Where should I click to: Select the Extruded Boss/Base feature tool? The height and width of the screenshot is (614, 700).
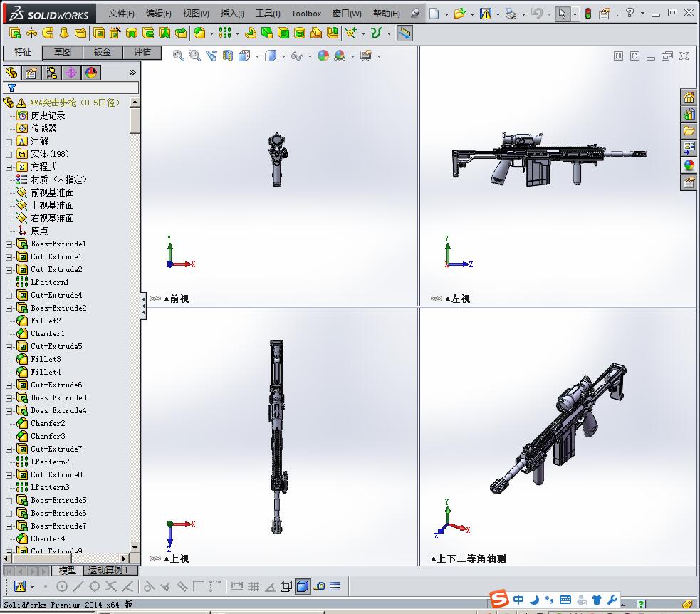(x=15, y=33)
